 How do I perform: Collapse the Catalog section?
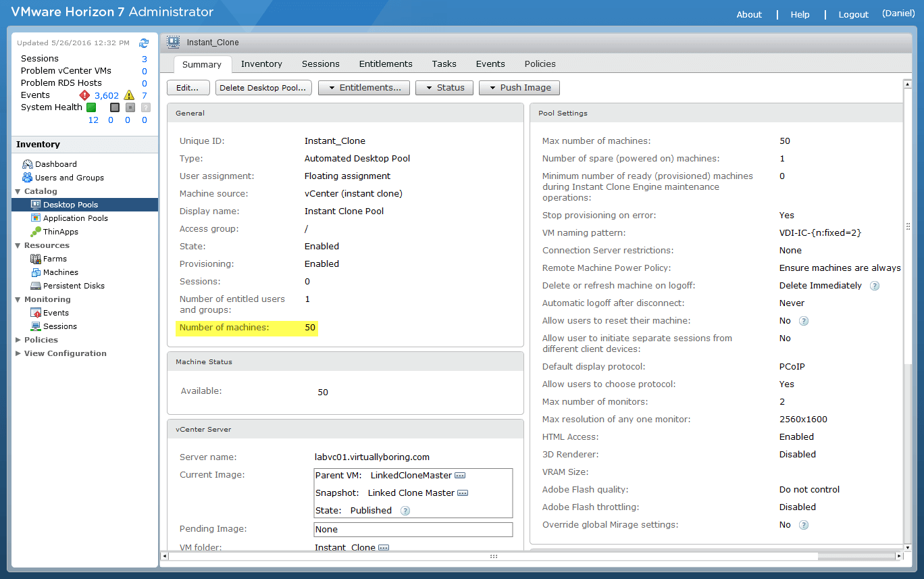[x=18, y=191]
